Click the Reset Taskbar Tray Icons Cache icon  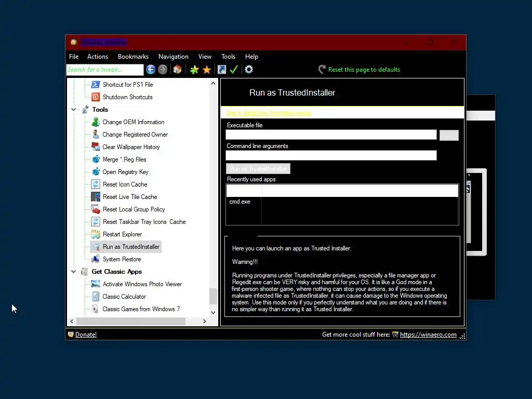(x=96, y=221)
